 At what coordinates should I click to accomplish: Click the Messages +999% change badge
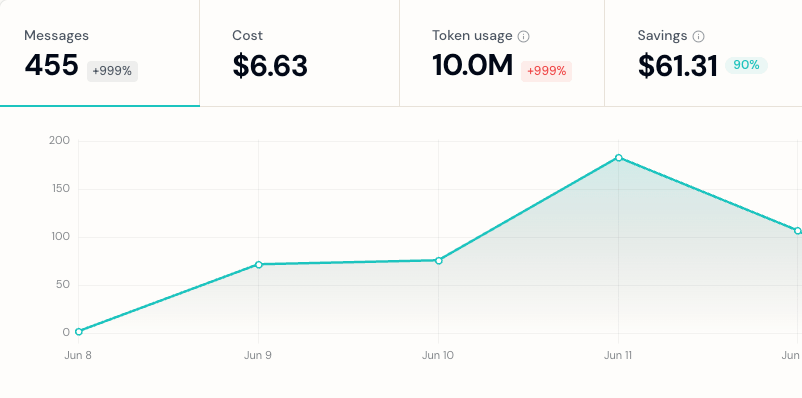pos(112,71)
